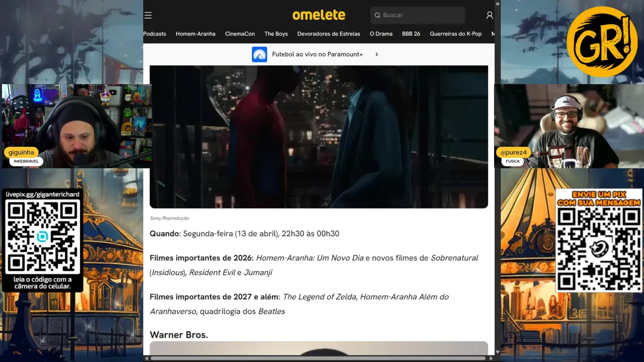Screen dimensions: 644x362
Task: Click the GR! logo in the corner
Action: tap(602, 41)
